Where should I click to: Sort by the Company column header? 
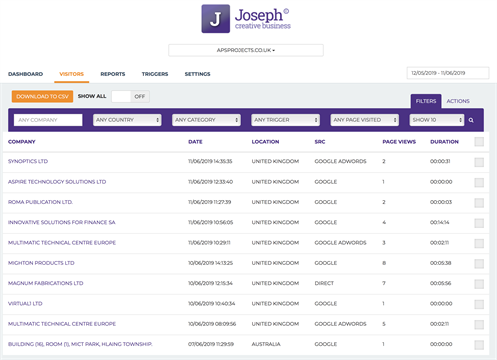22,142
